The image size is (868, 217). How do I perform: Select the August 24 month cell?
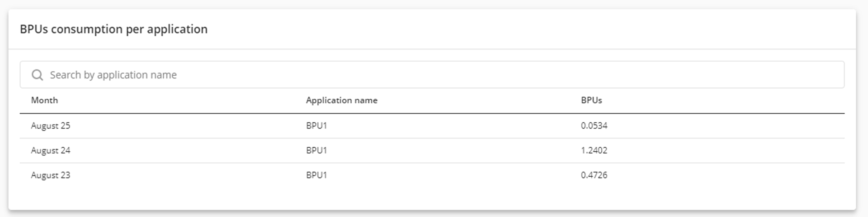tap(51, 150)
